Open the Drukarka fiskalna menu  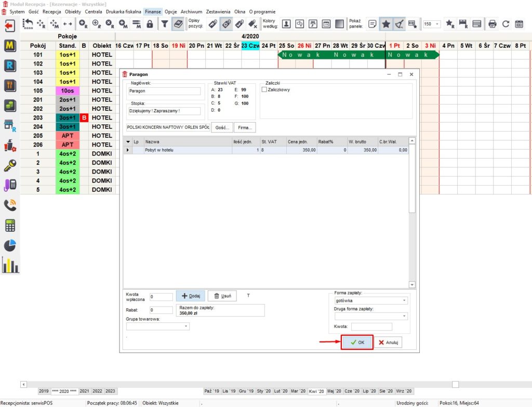(x=123, y=11)
